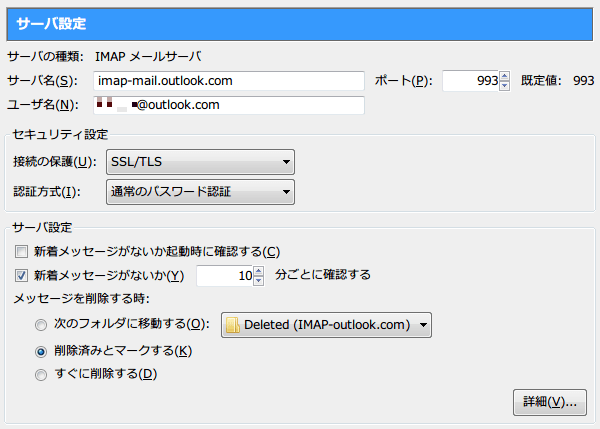Uncheck the 分ごとに確認する new message checkbox
Viewport: 600px width, 429px height.
point(22,275)
